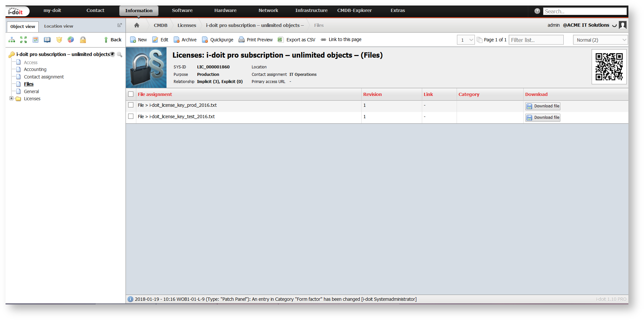This screenshot has height=320, width=644.
Task: Open Contact assignment category in the tree
Action: pyautogui.click(x=44, y=77)
